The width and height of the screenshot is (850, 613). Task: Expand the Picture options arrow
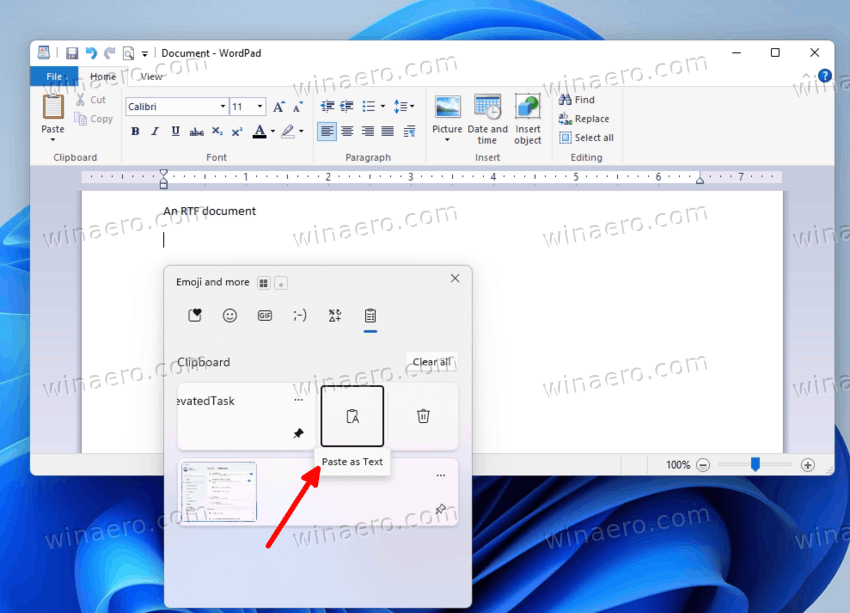447,140
